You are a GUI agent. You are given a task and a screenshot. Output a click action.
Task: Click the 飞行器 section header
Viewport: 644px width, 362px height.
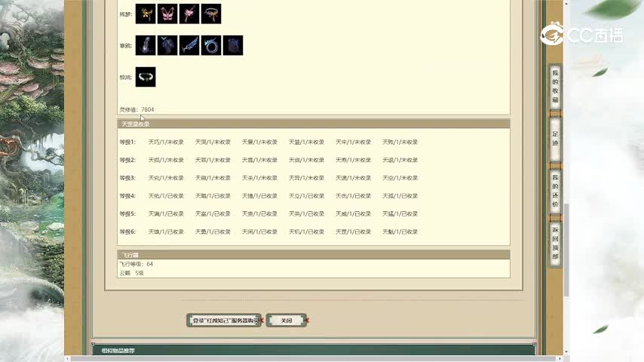[314, 255]
